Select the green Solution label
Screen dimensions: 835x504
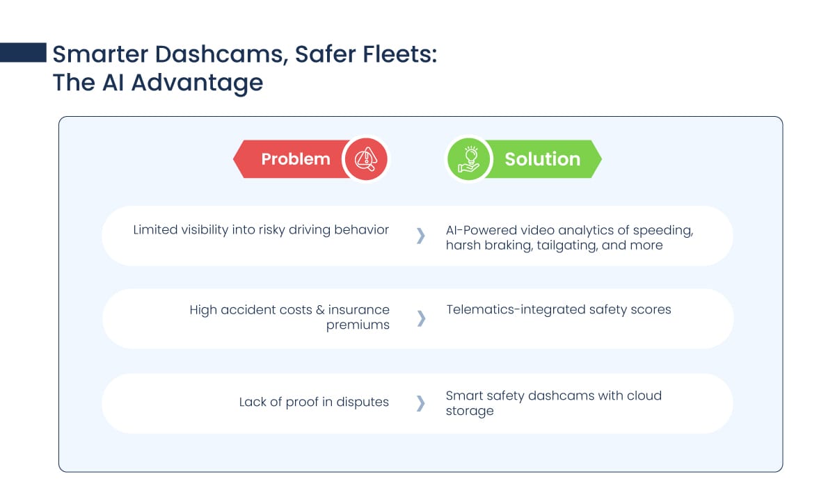pyautogui.click(x=542, y=159)
